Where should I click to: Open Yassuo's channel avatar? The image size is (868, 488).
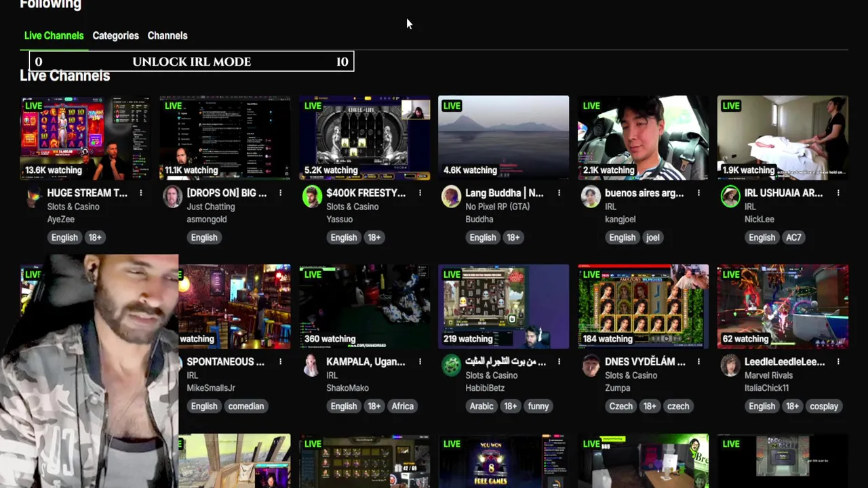[x=312, y=197]
